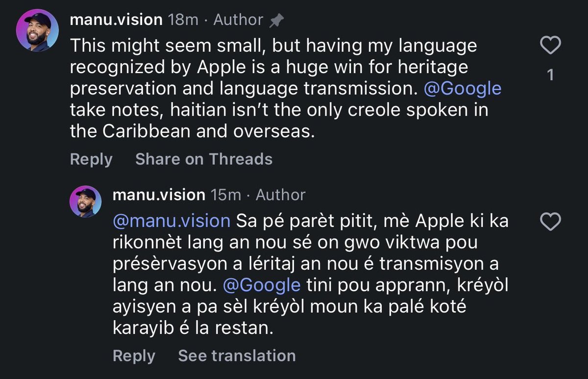Viewport: 588px width, 379px height.
Task: Tap the Author label on the pinned comment
Action: [238, 20]
